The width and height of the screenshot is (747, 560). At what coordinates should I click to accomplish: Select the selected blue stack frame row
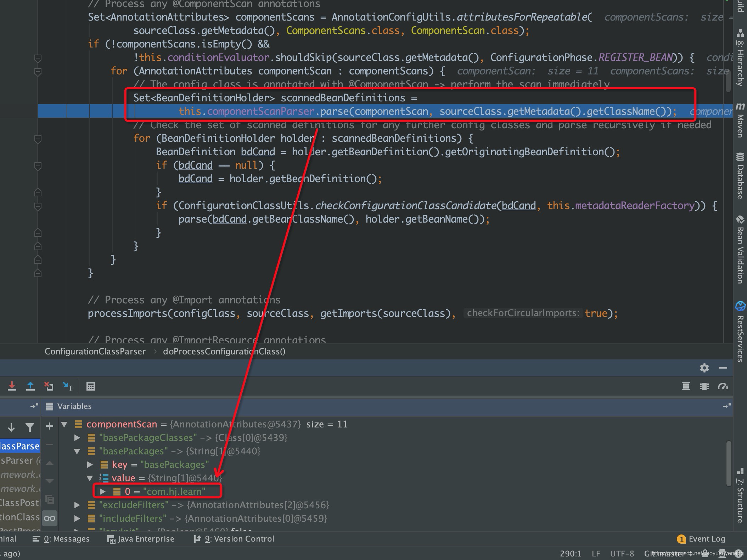coord(20,446)
